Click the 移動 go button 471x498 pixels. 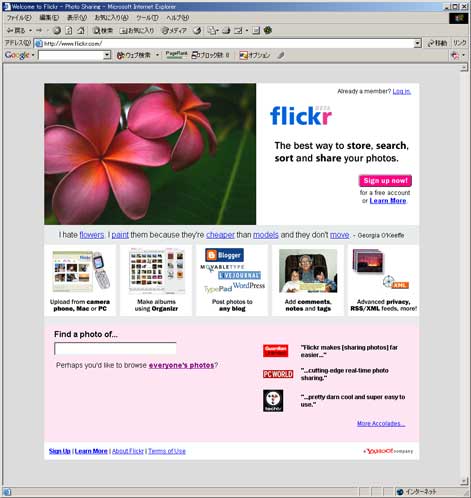point(437,43)
